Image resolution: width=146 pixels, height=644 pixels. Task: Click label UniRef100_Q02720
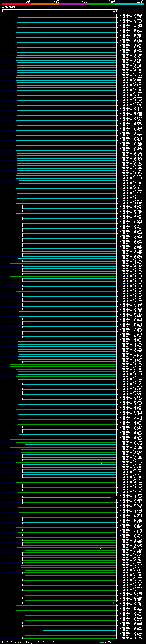(x=131, y=475)
